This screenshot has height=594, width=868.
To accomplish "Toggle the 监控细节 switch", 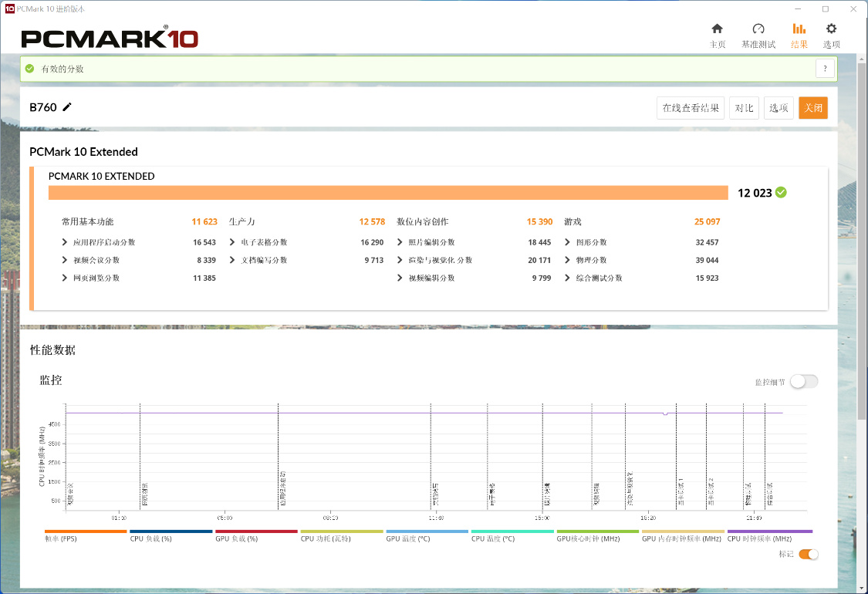I will [804, 381].
